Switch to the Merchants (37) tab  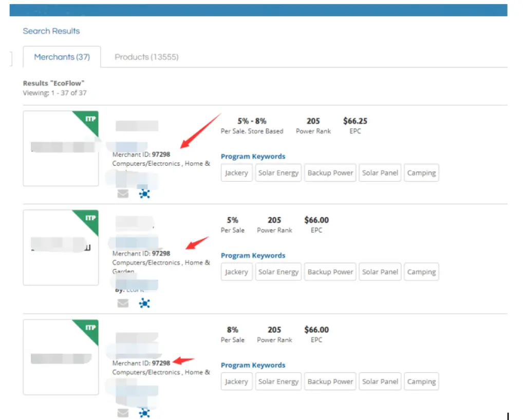62,57
